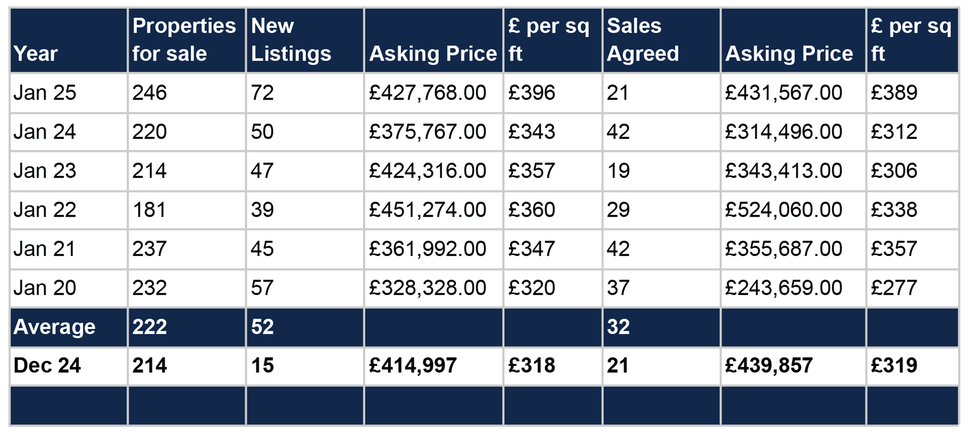Click the Jan 24 row label

pos(45,132)
